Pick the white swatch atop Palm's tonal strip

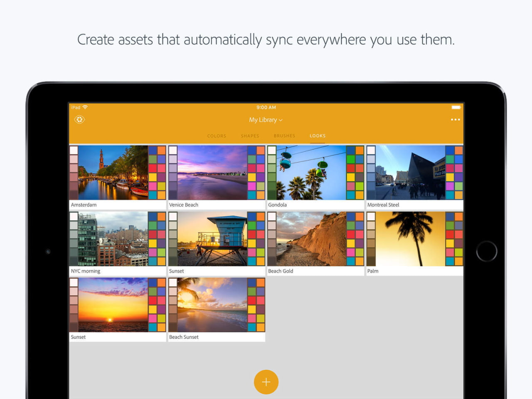[x=371, y=217]
